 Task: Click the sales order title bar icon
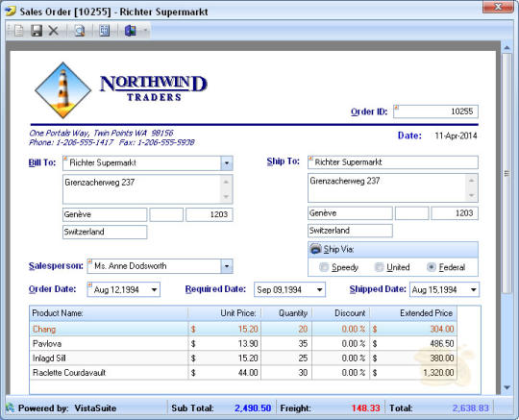tap(11, 12)
